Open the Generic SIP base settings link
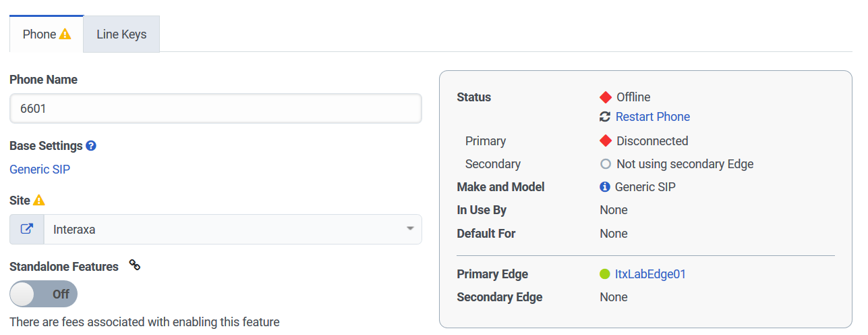Image resolution: width=868 pixels, height=335 pixels. (40, 169)
